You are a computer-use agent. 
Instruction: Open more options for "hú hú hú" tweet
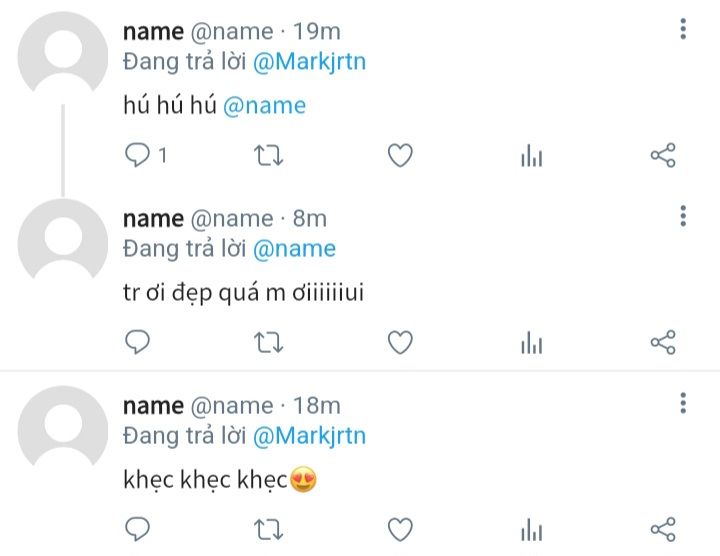683,29
